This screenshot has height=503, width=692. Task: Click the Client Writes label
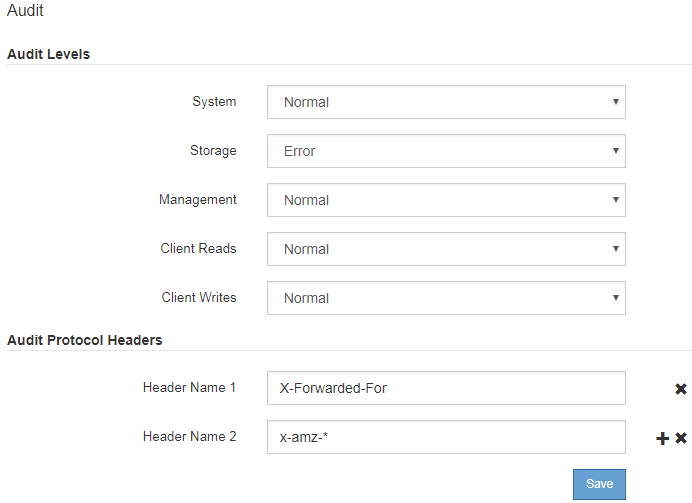pyautogui.click(x=199, y=297)
